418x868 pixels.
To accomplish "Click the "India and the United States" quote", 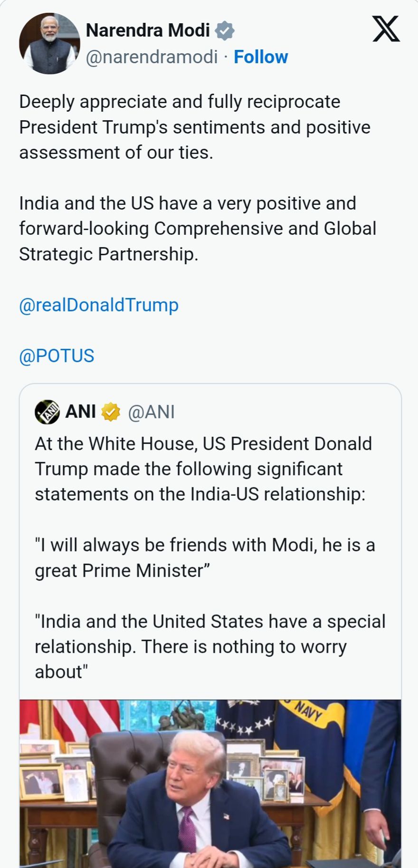I will coord(210,646).
